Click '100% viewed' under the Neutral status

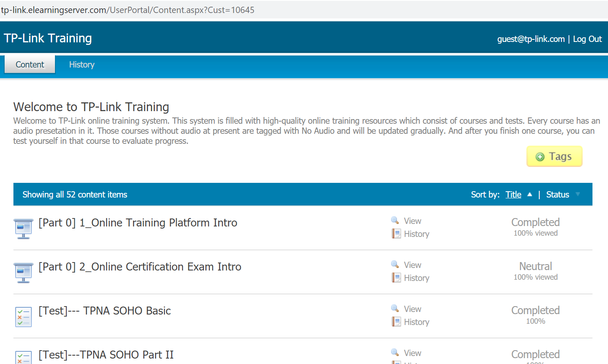[x=535, y=277]
